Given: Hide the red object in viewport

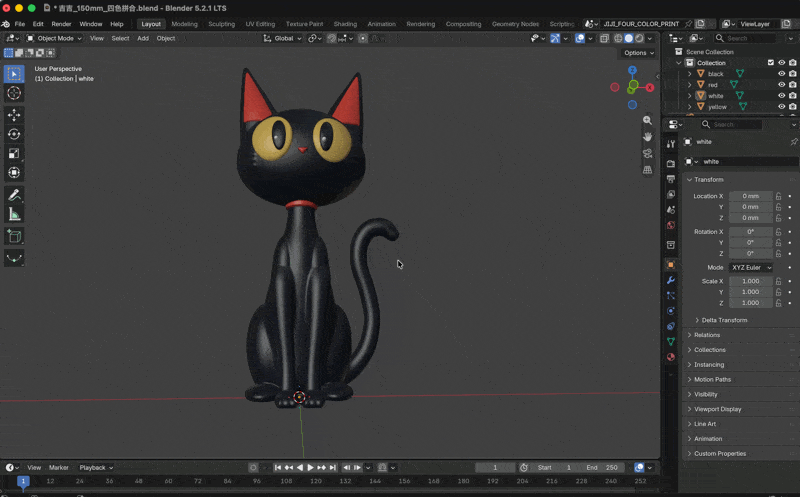Looking at the screenshot, I should tap(781, 85).
